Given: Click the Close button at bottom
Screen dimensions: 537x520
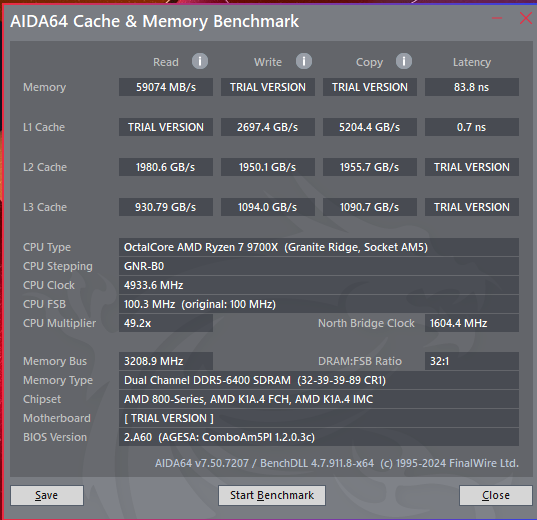Looking at the screenshot, I should pos(496,495).
